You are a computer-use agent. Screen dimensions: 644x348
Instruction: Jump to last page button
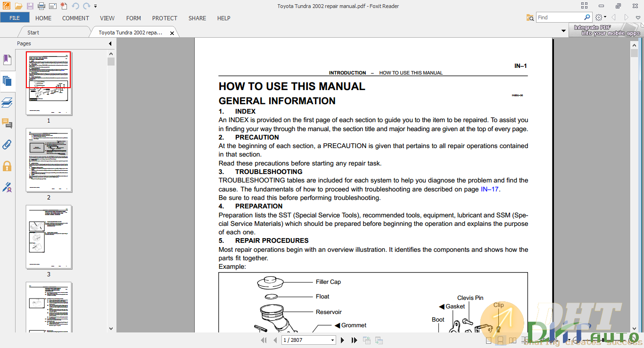tap(354, 340)
